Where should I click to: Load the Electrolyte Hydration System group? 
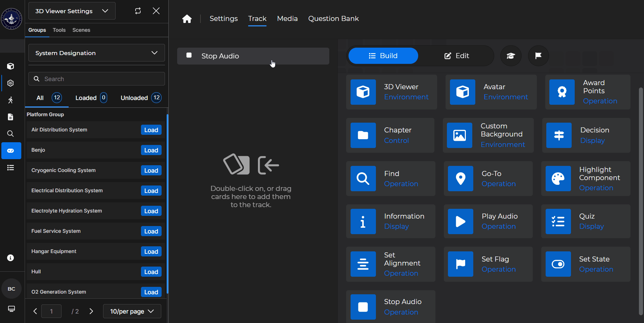pos(151,211)
